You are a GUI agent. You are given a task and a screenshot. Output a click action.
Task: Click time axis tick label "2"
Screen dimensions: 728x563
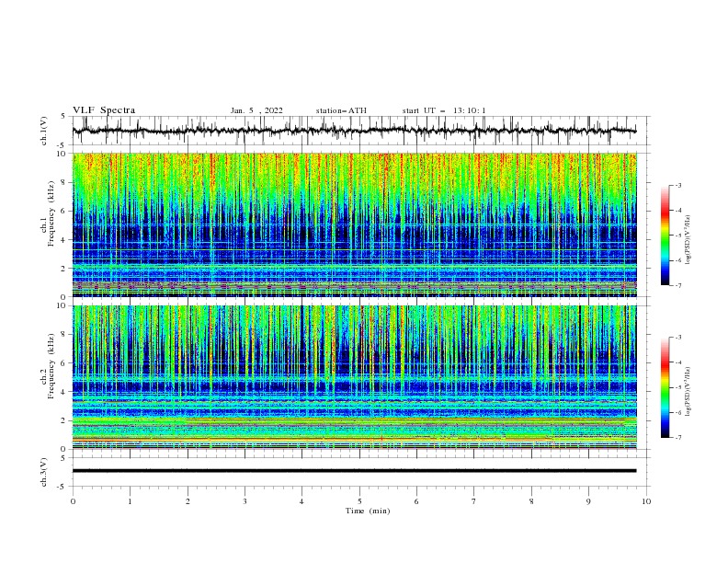point(188,501)
